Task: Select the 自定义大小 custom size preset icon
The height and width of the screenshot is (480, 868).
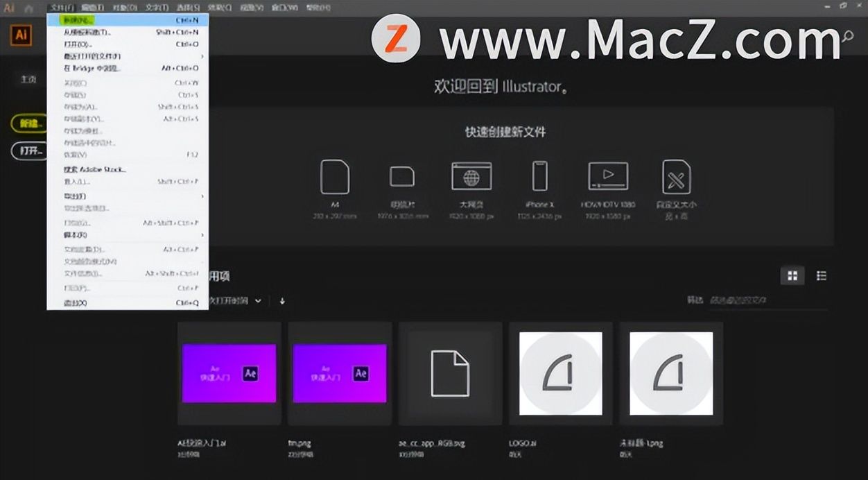Action: [x=676, y=176]
